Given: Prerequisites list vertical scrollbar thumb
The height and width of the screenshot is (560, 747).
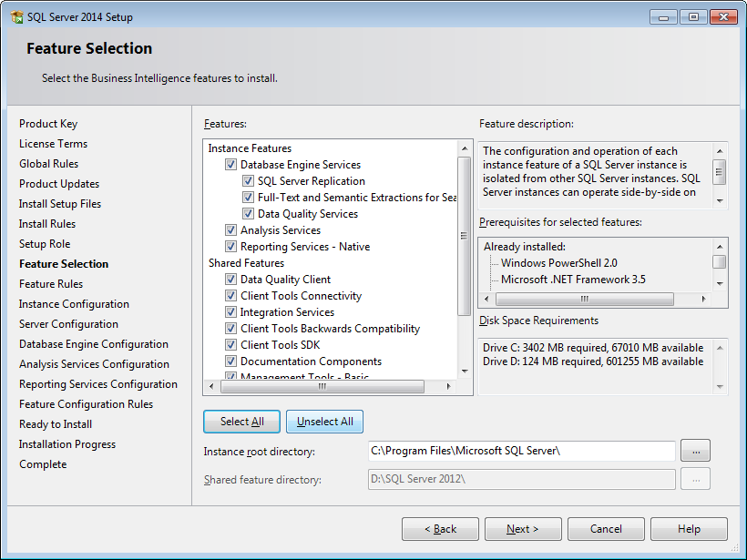Looking at the screenshot, I should 720,262.
